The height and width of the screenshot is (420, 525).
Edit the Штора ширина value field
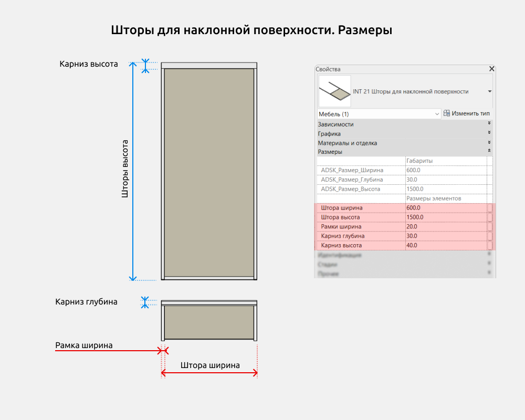coord(446,208)
